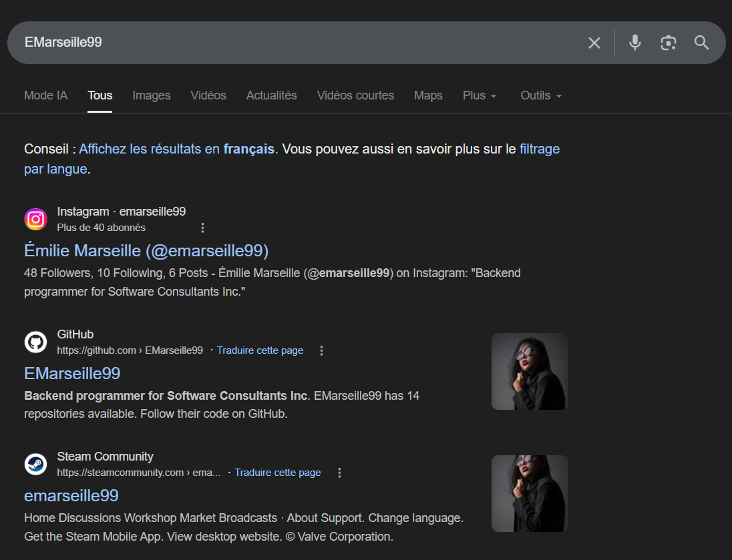
Task: Open the Émilie Marseille (@emarseille99) result
Action: [146, 250]
